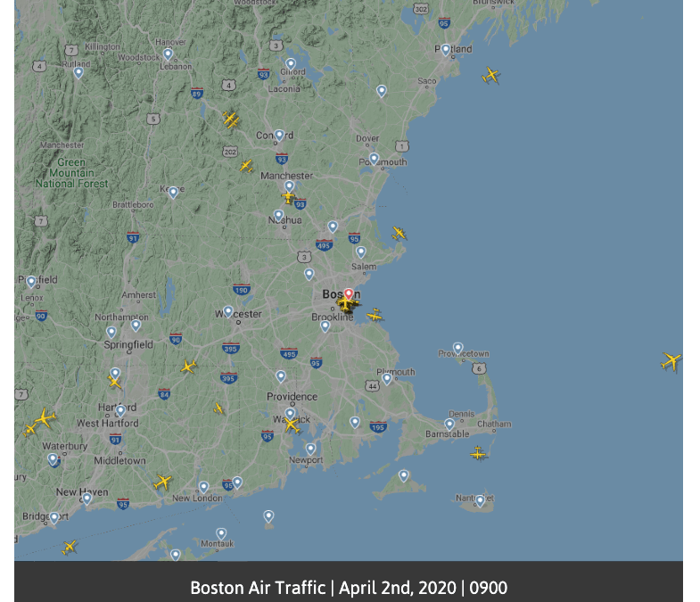
Task: Click the plane off the coast northeast of Salem
Action: point(399,233)
